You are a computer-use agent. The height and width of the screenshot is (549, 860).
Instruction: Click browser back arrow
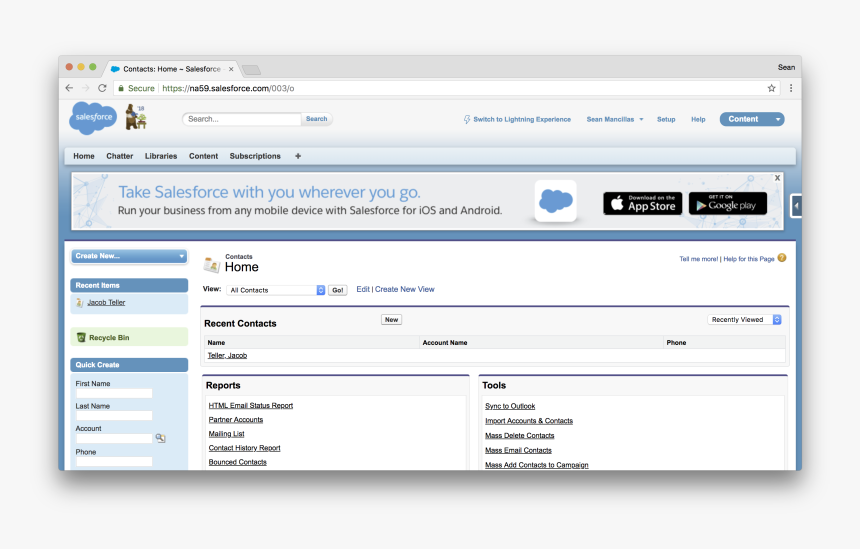[69, 88]
